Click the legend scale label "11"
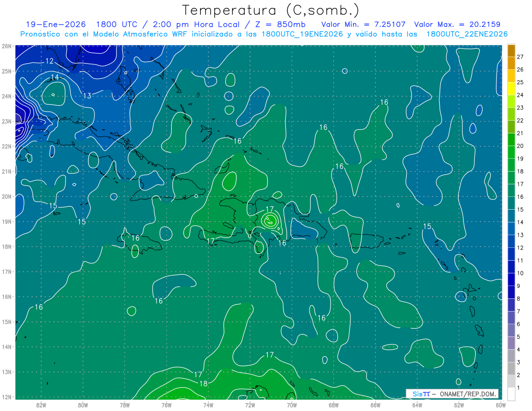 coord(520,260)
